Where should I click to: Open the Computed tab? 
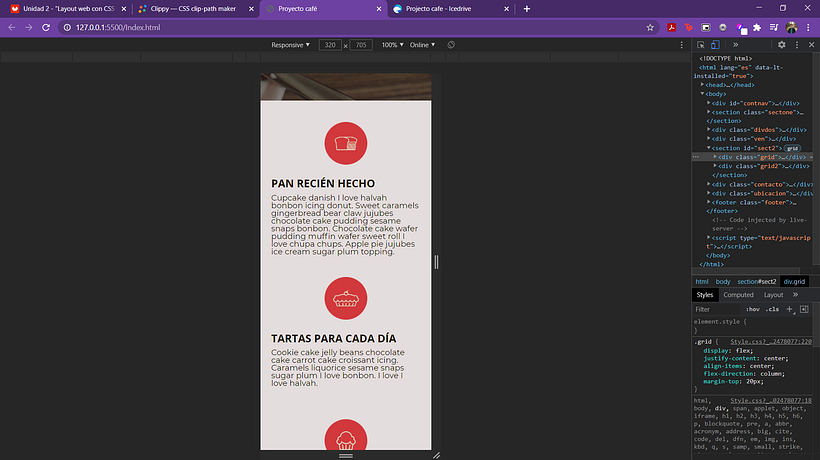(738, 295)
